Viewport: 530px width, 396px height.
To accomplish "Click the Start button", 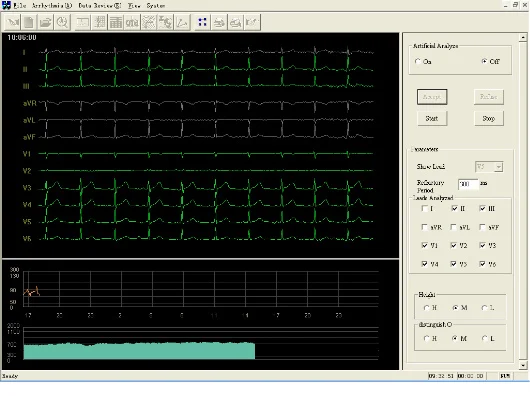I will tap(432, 118).
